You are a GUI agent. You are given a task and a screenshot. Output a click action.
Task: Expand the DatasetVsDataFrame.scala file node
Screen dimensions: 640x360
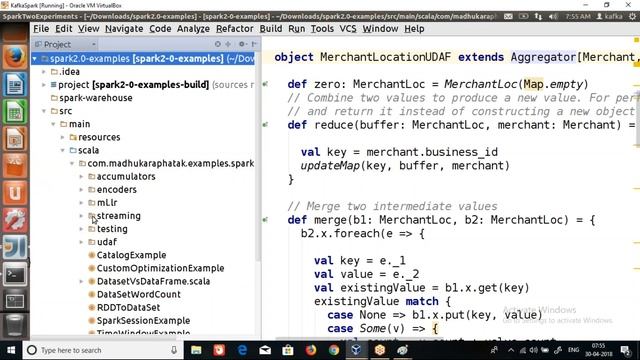pos(81,281)
